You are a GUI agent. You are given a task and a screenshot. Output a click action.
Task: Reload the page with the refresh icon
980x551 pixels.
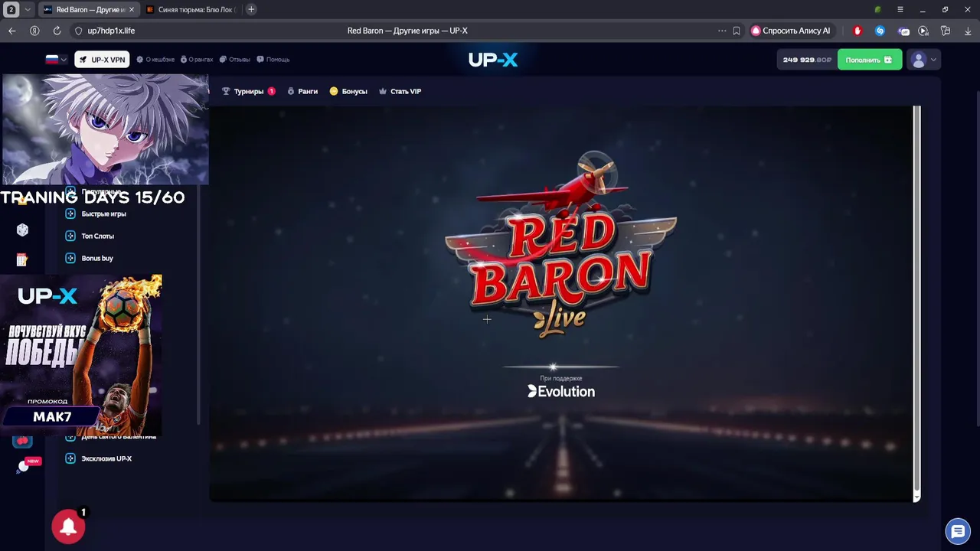[x=57, y=31]
